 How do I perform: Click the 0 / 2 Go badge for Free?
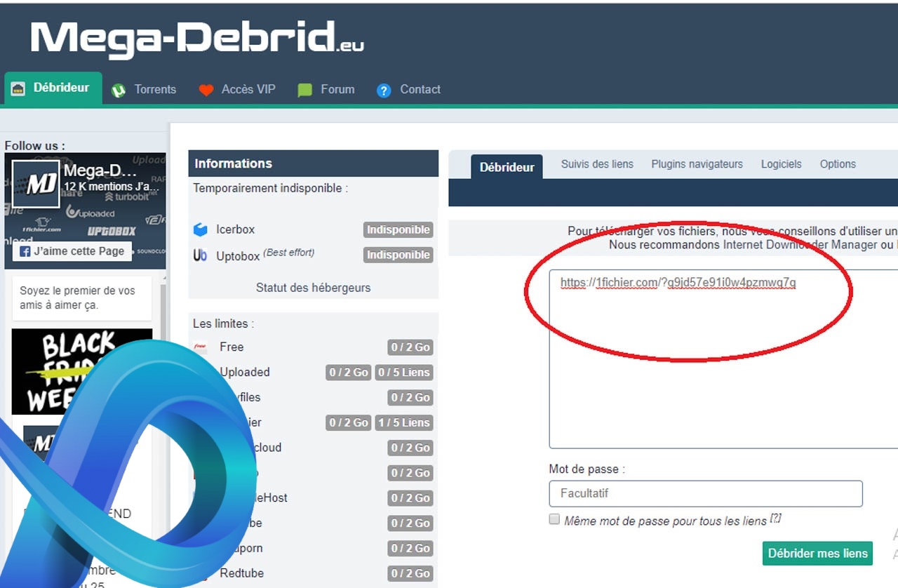point(410,347)
